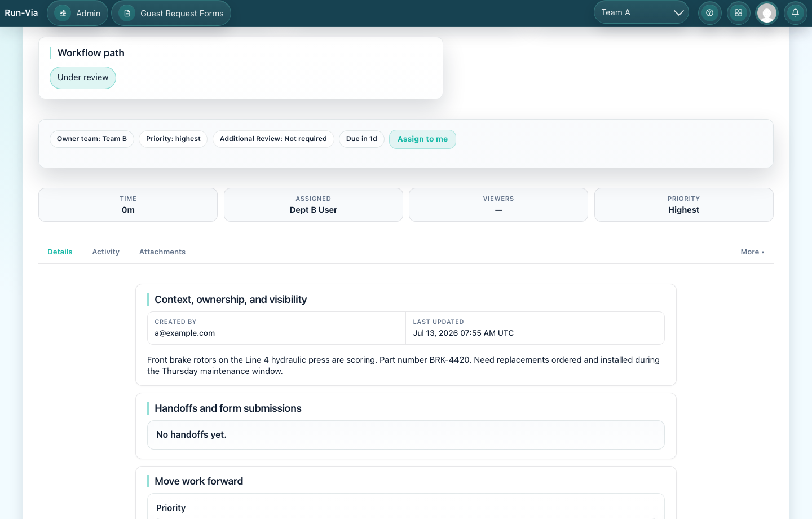Expand the Team A dropdown
The height and width of the screenshot is (519, 812).
pyautogui.click(x=641, y=12)
